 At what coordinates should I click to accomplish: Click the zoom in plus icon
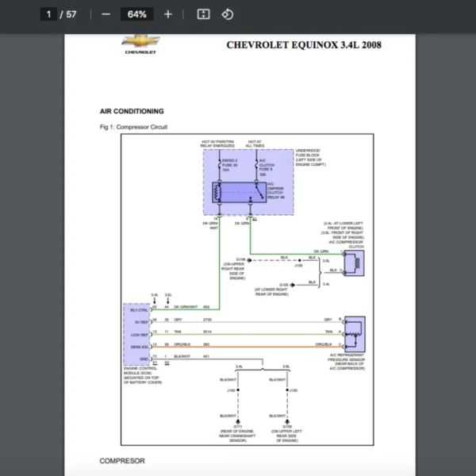coord(167,14)
